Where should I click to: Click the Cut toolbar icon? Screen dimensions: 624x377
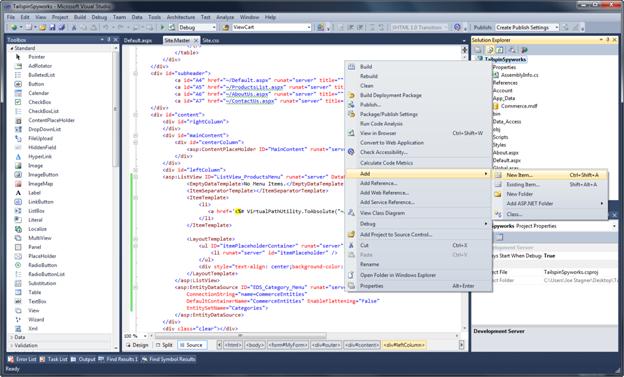tap(74, 27)
